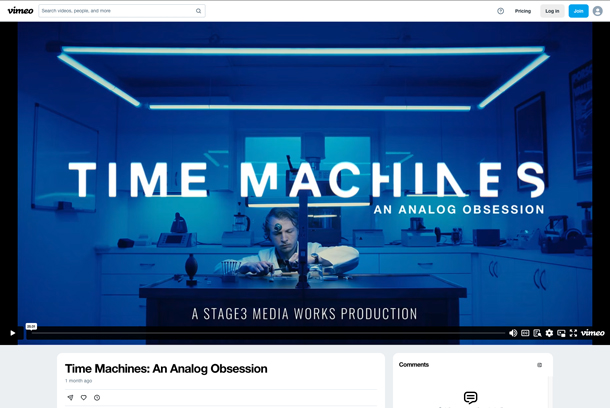Like the video with heart icon
610x408 pixels.
(84, 397)
